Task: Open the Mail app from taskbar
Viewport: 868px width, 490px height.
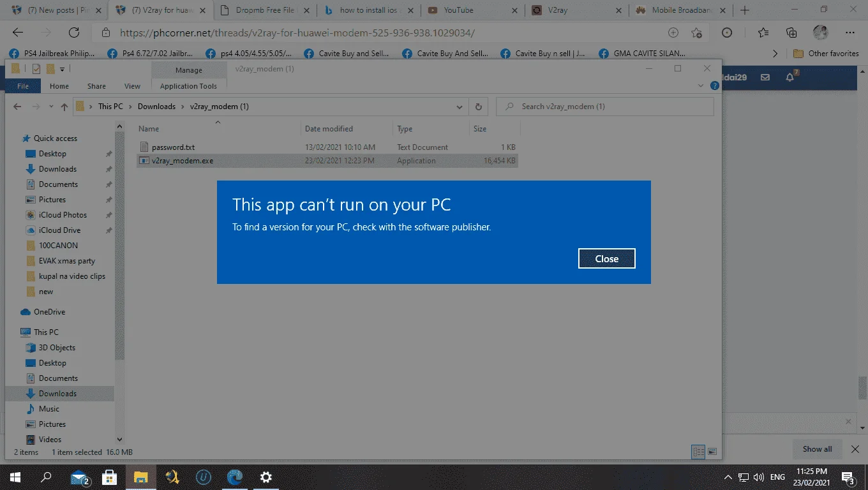Action: coord(79,477)
